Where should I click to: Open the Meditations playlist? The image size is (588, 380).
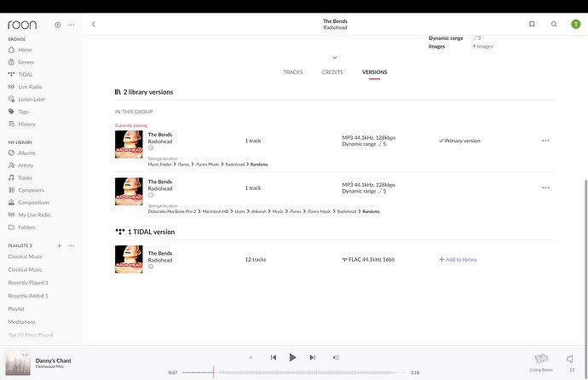(22, 322)
